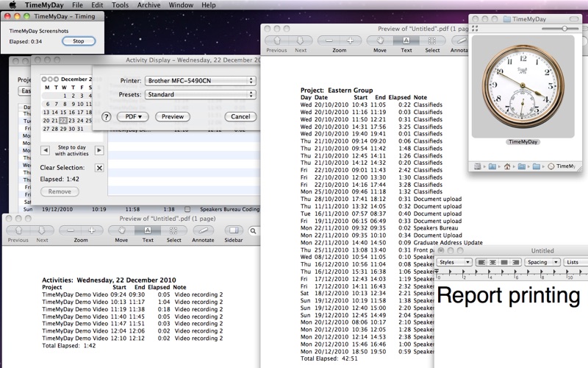The image size is (588, 368).
Task: Click 'Total Elapsed: 1:42' in Activities report
Action: (x=68, y=345)
